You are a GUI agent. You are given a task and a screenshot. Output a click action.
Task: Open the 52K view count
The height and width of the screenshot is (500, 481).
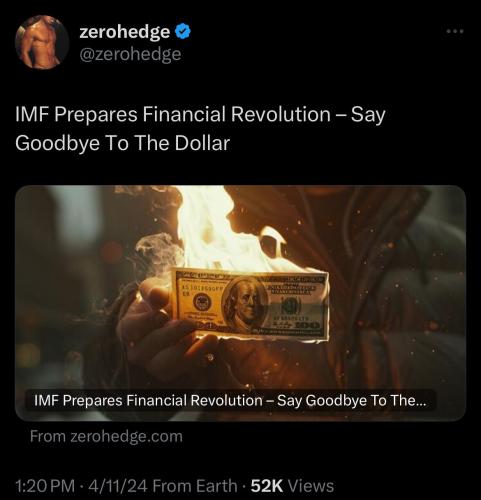click(267, 486)
